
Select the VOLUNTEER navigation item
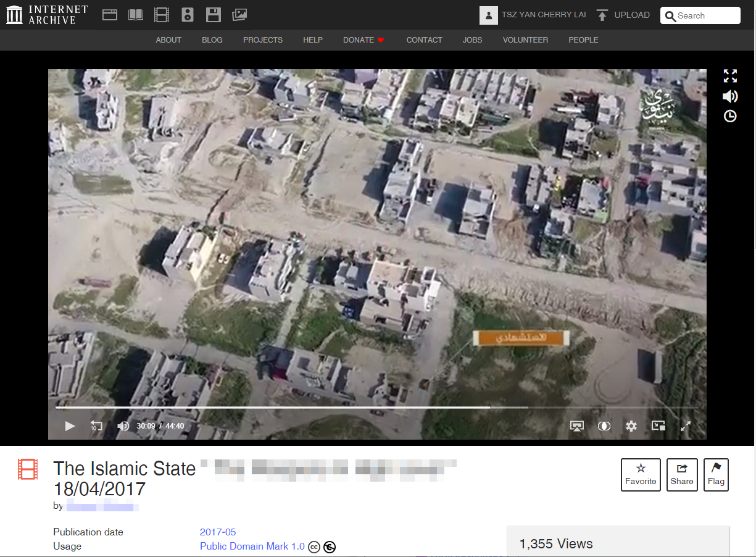525,40
